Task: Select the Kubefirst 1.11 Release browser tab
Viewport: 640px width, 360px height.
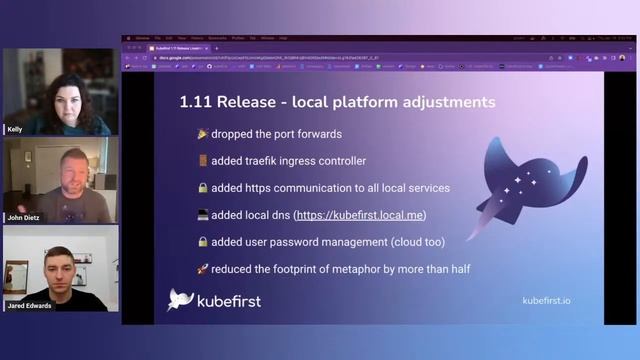Action: (x=179, y=48)
